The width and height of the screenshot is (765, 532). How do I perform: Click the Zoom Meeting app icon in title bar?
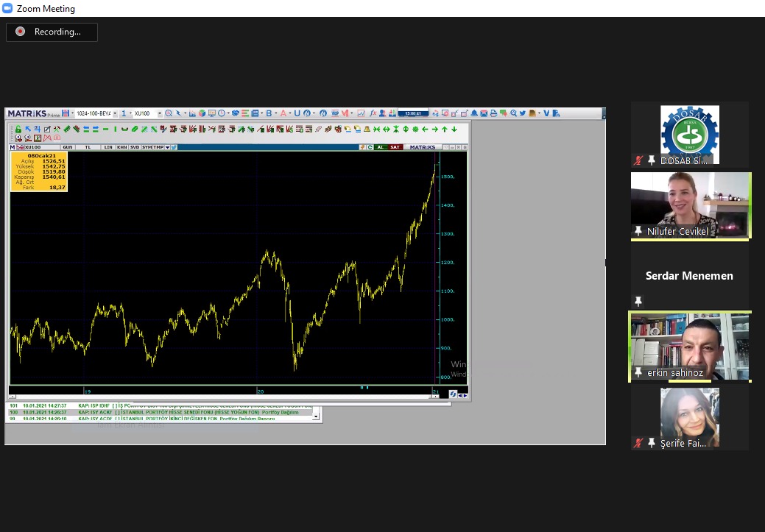7,8
